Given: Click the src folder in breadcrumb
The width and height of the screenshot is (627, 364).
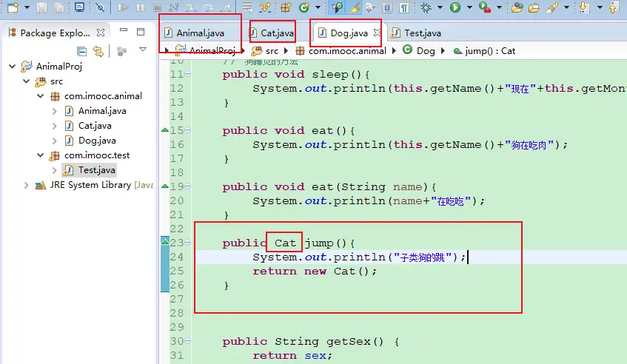Looking at the screenshot, I should (x=272, y=51).
